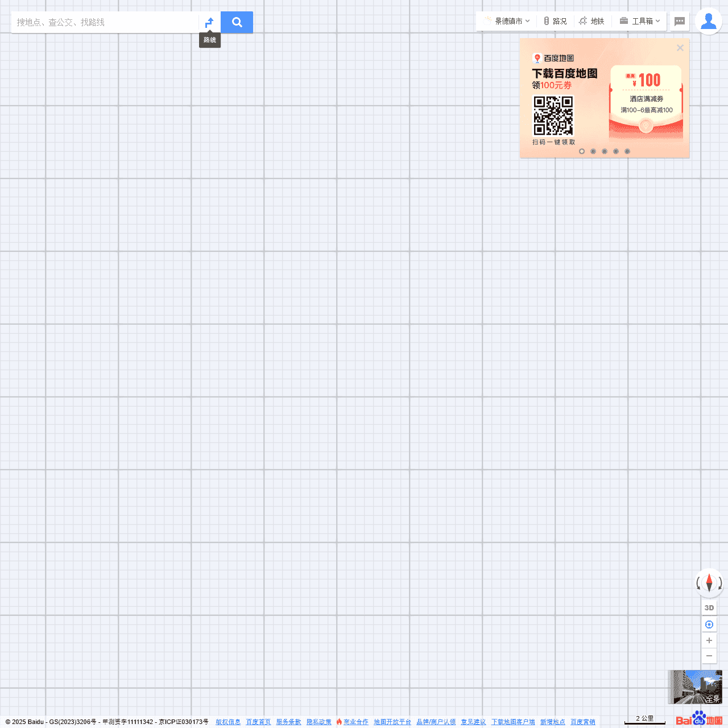This screenshot has width=728, height=728.
Task: Open the 全景 panorama thumbnail
Action: coord(694,686)
